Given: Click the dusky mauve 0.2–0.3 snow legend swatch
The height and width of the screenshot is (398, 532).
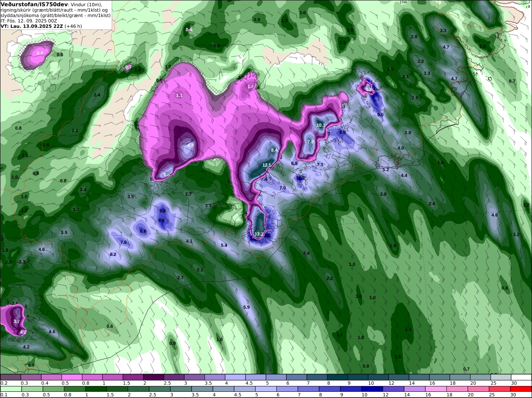Looking at the screenshot, I should (10, 377).
